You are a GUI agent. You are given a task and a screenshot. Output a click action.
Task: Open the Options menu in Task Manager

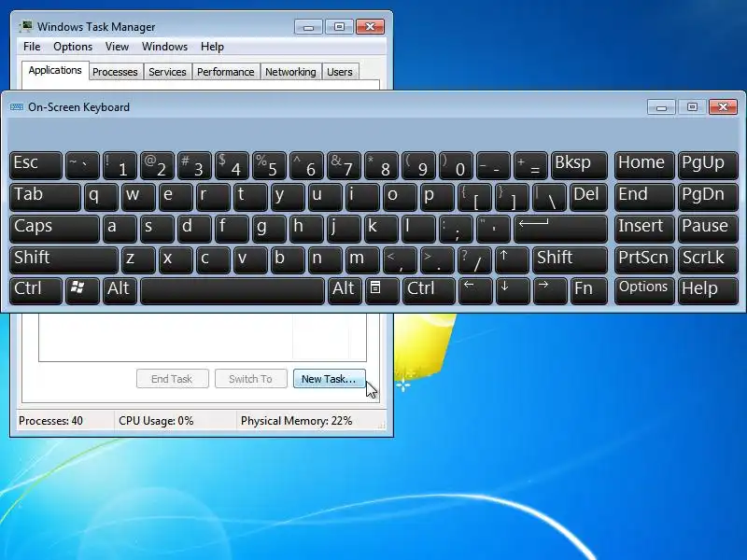click(73, 47)
